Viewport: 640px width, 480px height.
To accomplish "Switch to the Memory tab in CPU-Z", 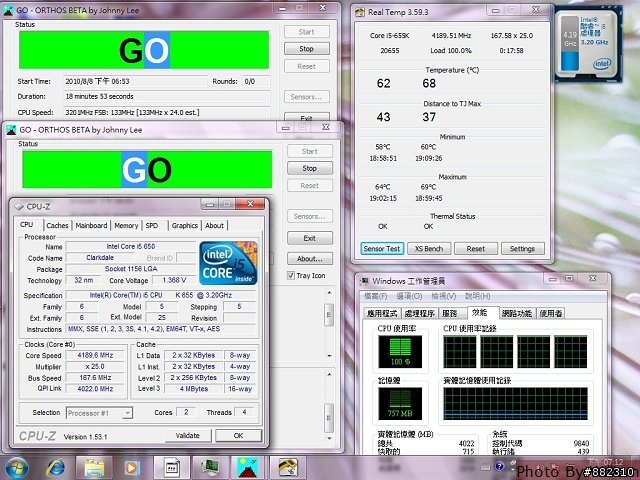I will (x=126, y=225).
